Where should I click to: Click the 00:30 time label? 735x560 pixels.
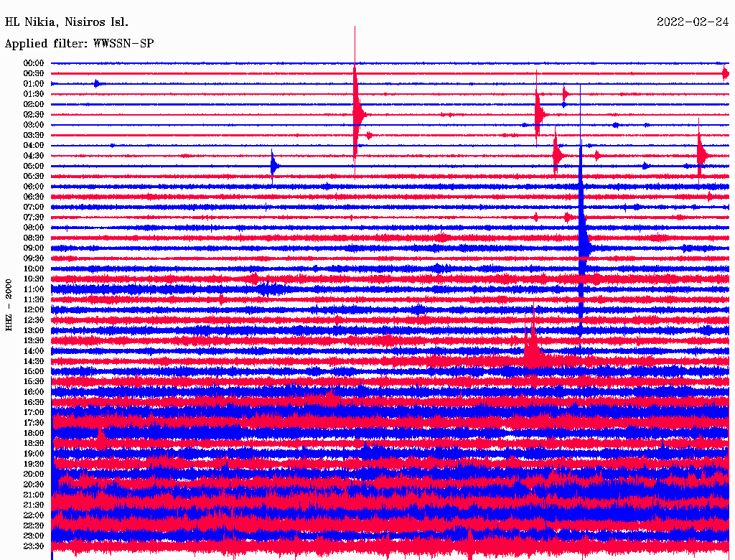(x=34, y=74)
